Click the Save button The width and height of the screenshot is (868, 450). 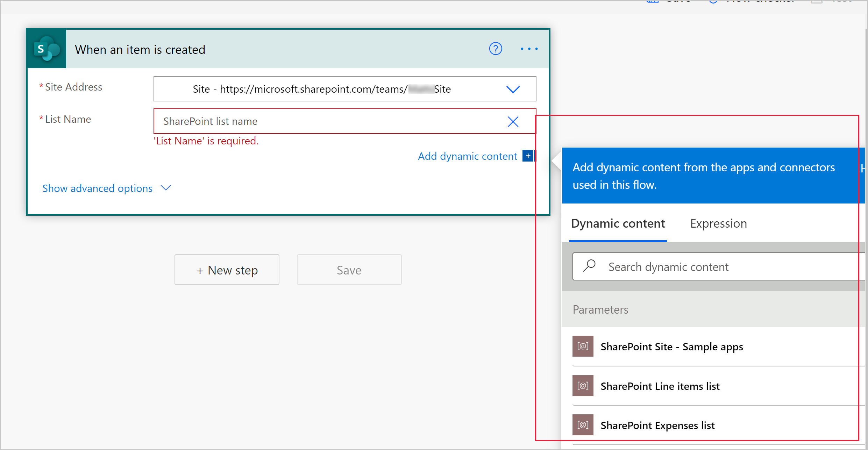(350, 269)
